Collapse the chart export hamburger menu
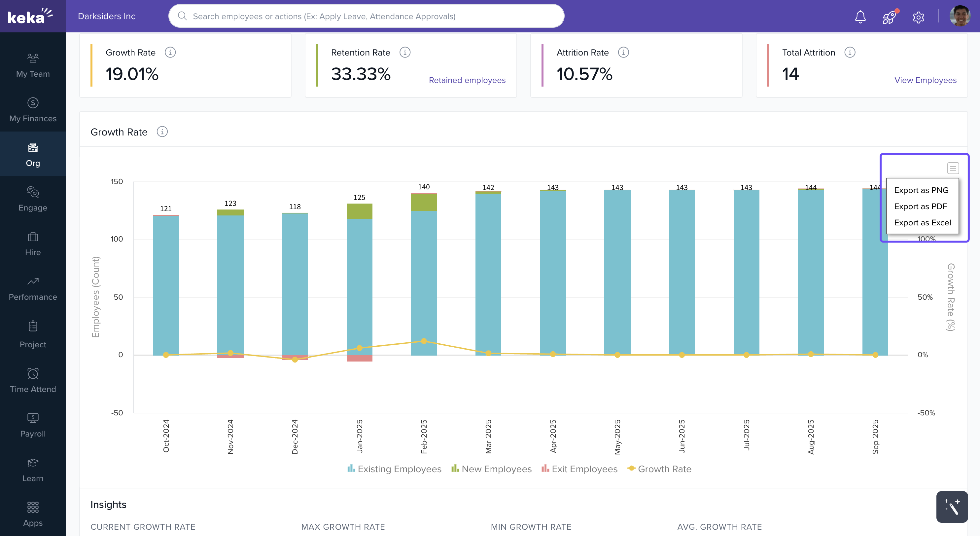This screenshot has width=980, height=536. coord(953,168)
